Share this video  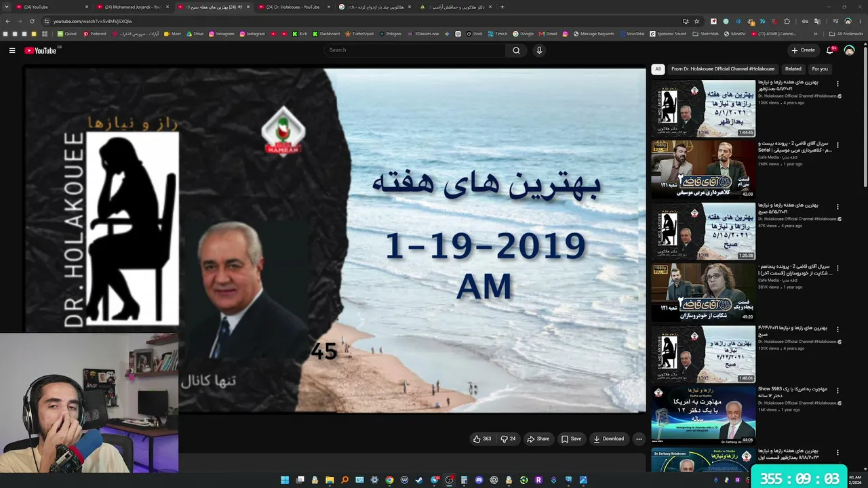pos(538,439)
